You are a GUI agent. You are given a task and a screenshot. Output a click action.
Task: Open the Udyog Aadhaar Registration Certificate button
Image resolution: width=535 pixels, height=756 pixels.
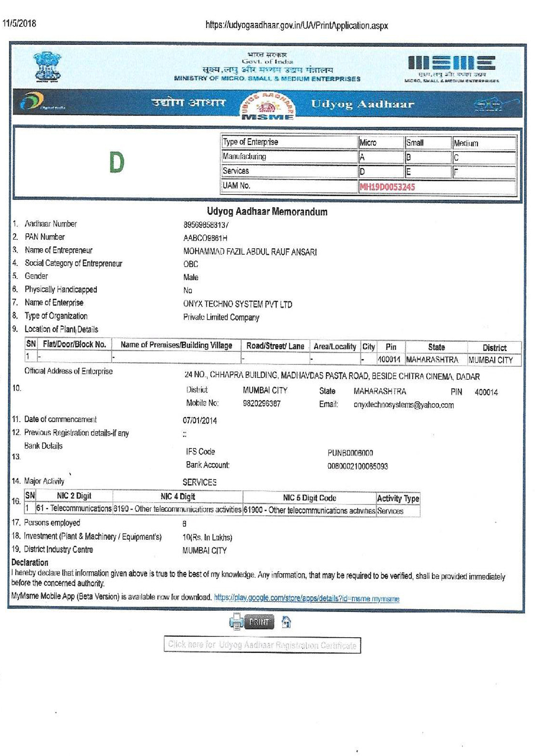pos(262,645)
